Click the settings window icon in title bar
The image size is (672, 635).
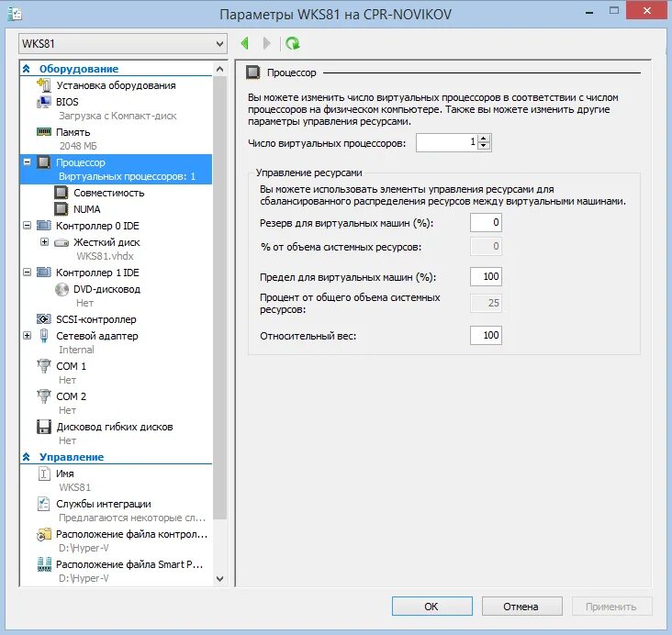tap(14, 14)
